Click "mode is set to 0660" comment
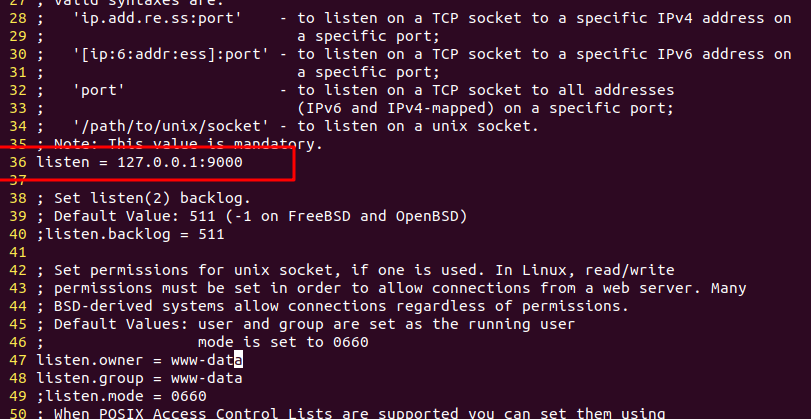 [283, 342]
